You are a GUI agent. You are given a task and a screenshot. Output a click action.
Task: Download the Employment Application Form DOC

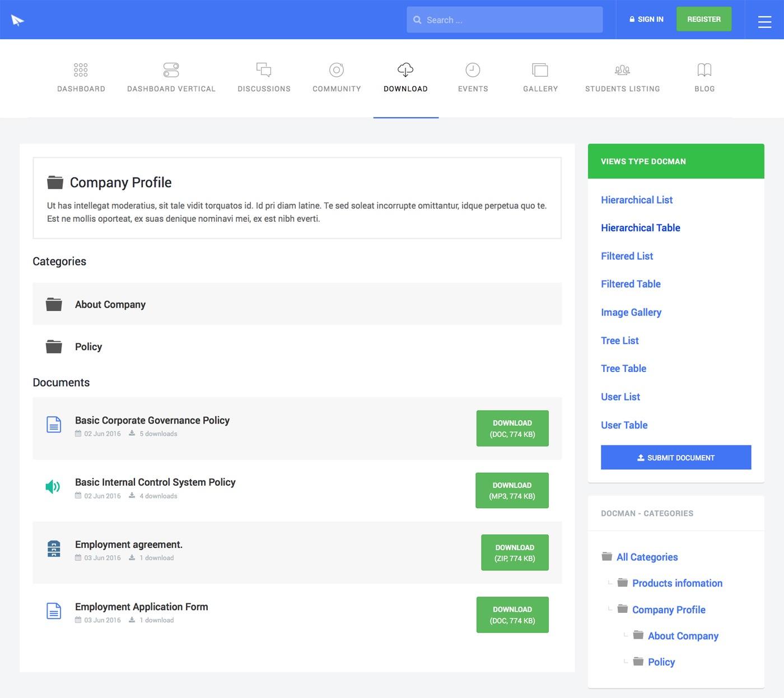pos(512,615)
